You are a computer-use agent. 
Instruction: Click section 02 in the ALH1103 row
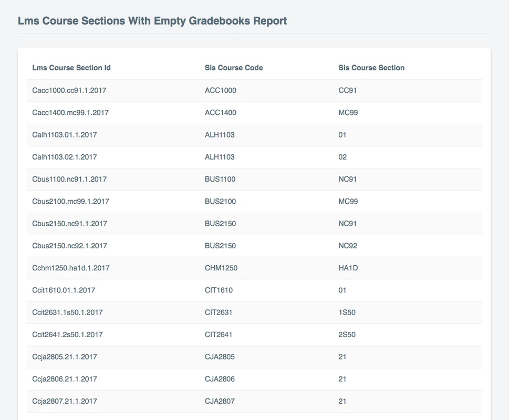342,157
